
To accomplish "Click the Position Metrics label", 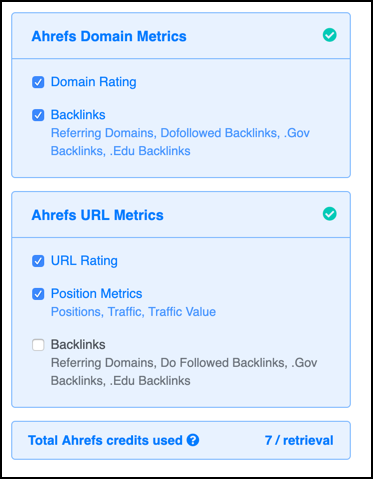I will [96, 294].
